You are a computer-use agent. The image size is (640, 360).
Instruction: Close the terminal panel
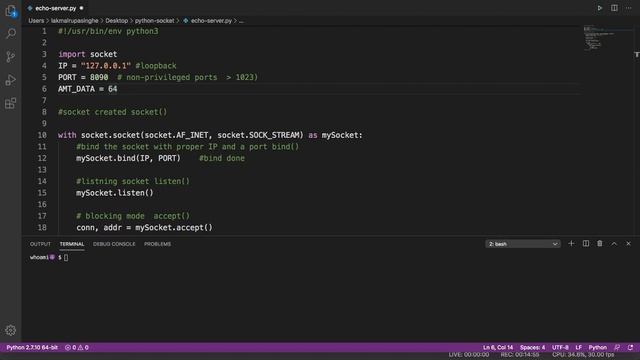629,243
